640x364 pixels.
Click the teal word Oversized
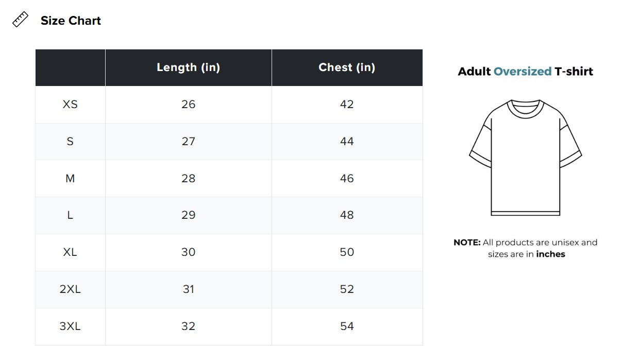click(523, 72)
